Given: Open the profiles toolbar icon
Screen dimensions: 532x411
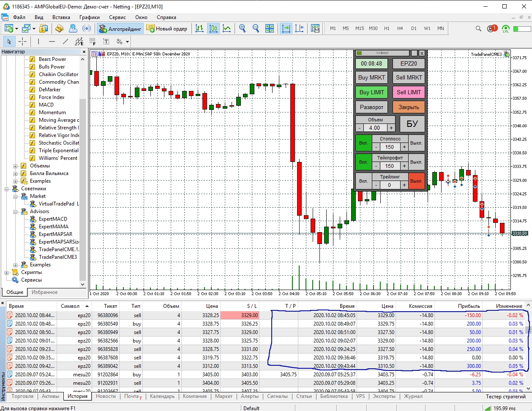Looking at the screenshot, I should click(26, 28).
